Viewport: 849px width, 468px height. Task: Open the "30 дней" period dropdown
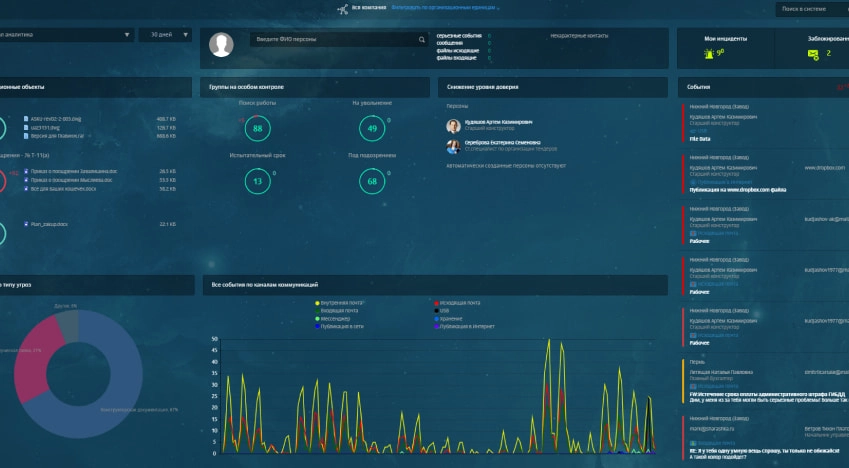coord(165,35)
